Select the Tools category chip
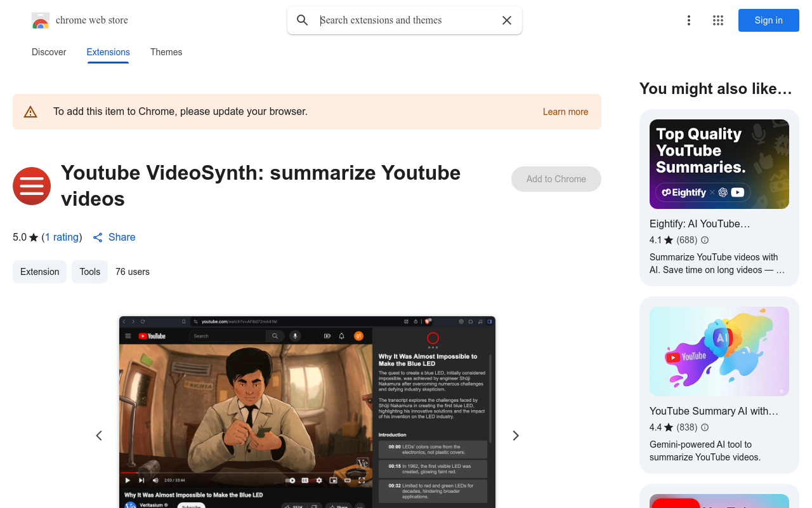 tap(89, 272)
